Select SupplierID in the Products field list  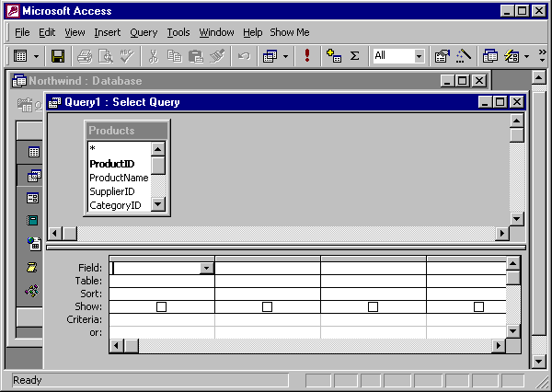112,191
